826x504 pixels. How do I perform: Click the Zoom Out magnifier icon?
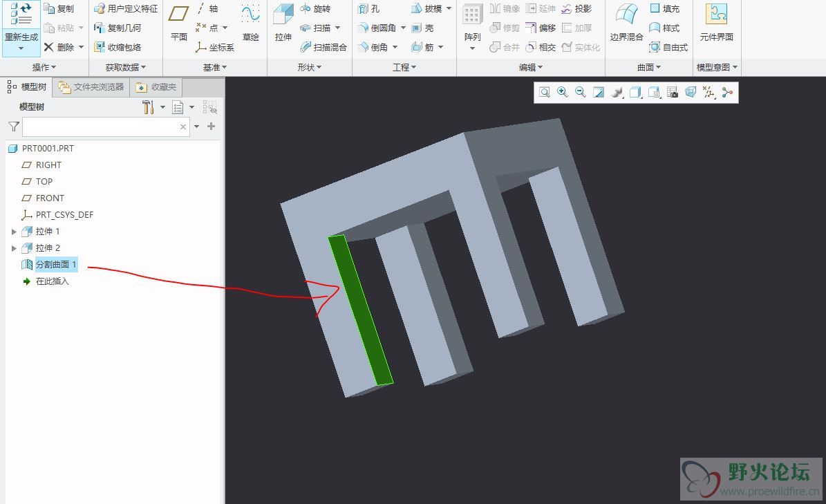point(581,93)
